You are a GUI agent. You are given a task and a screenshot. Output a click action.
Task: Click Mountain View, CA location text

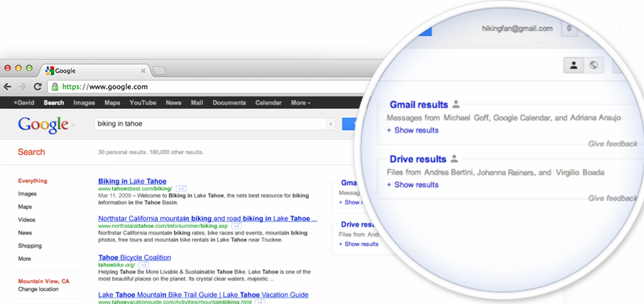[x=43, y=281]
